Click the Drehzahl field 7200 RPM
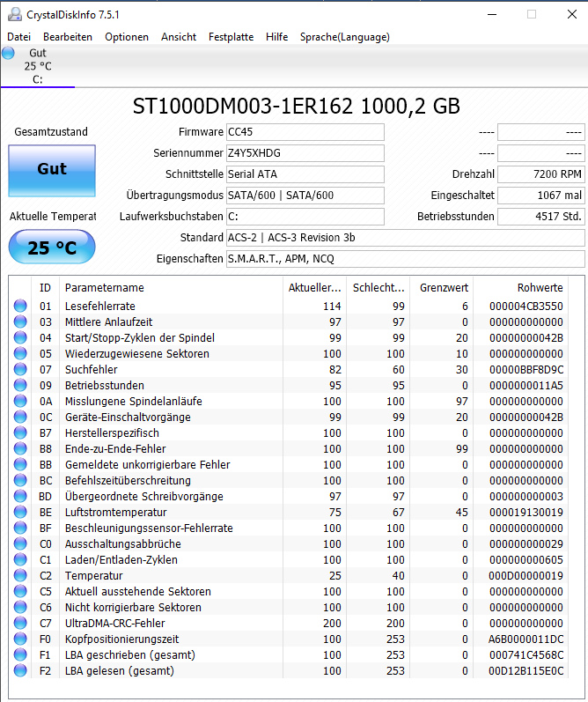 pos(541,174)
